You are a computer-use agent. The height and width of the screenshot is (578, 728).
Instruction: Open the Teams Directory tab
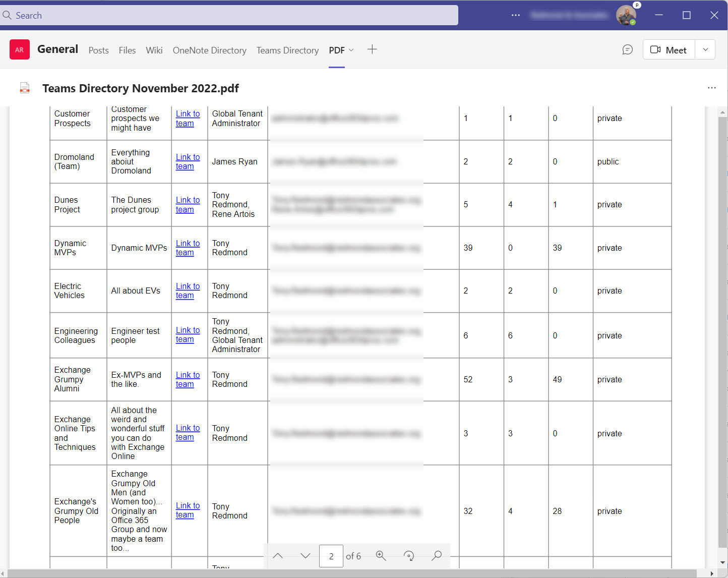click(x=287, y=50)
